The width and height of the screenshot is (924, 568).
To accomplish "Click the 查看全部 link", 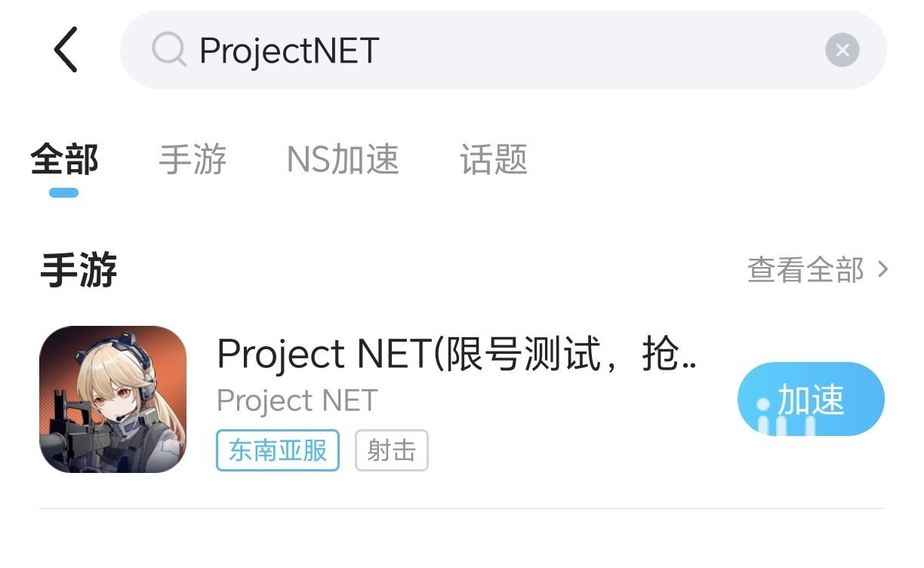I will click(x=805, y=270).
